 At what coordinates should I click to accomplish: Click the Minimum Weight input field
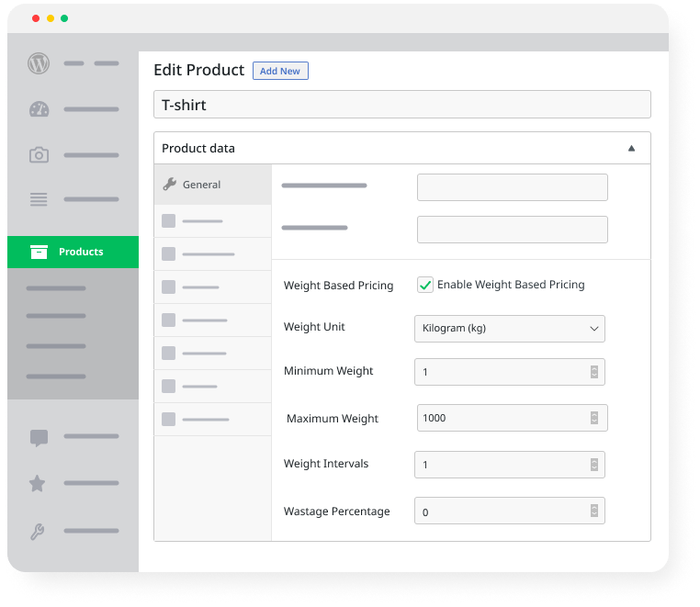[x=510, y=372]
